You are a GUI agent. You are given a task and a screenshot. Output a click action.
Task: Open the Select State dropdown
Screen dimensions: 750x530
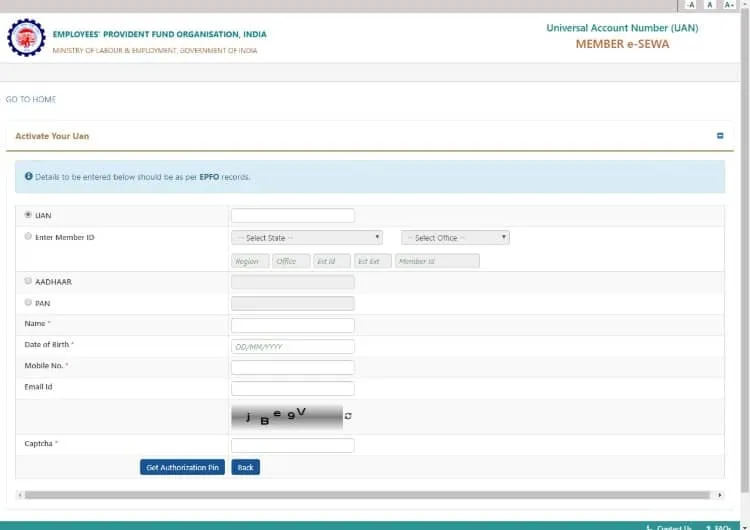click(x=307, y=238)
